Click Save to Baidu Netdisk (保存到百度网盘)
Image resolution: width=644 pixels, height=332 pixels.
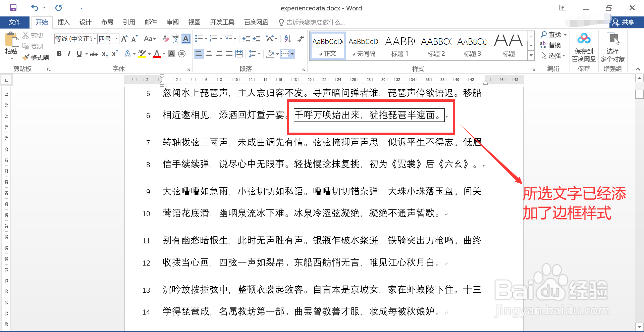click(584, 47)
